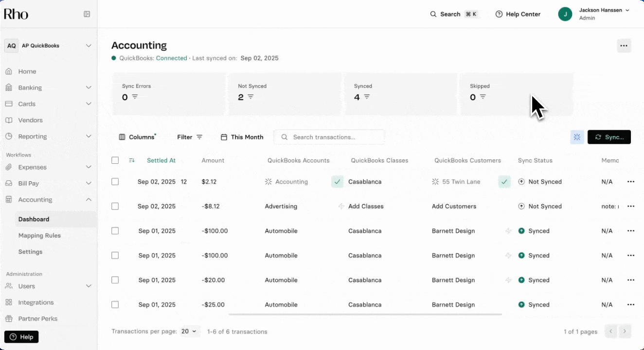The image size is (644, 350).
Task: Open Settings under the Accounting section
Action: point(30,251)
